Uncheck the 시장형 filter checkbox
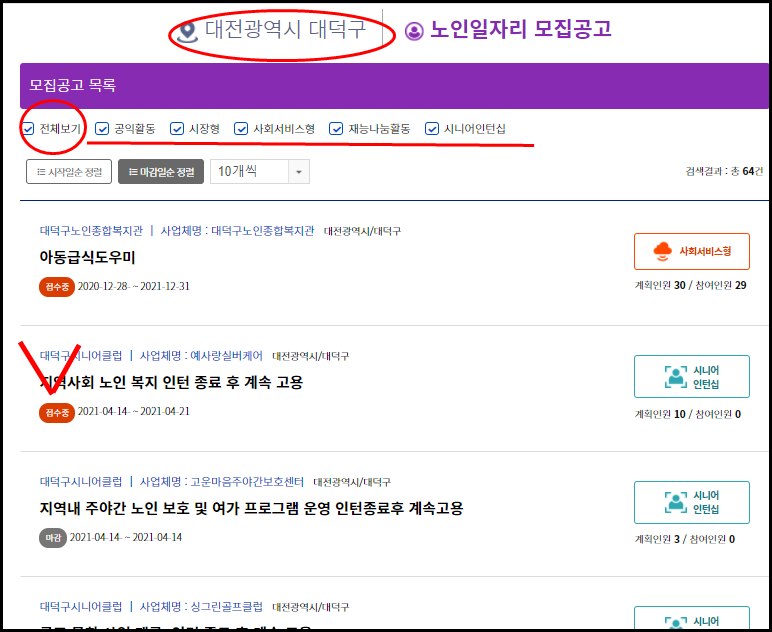 pyautogui.click(x=177, y=128)
